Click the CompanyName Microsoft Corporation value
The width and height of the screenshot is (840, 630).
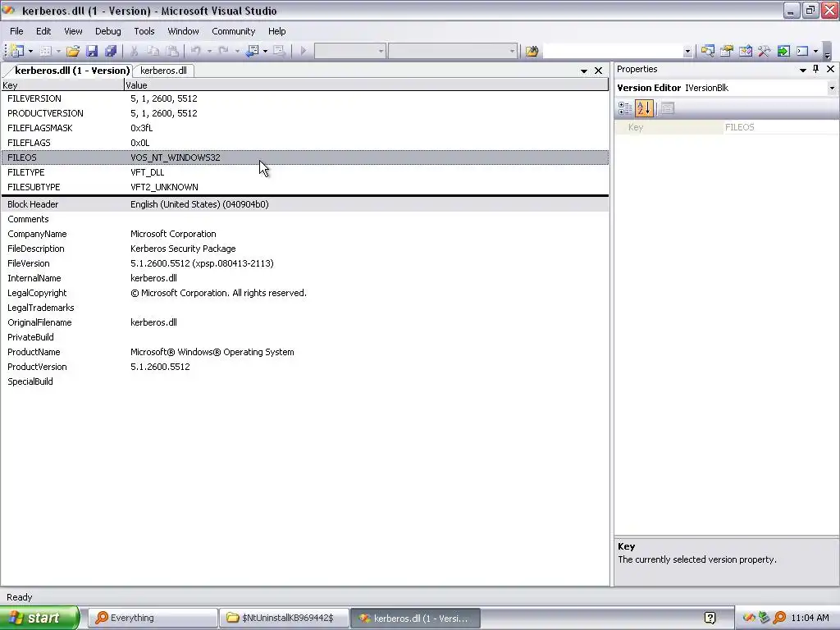click(173, 234)
